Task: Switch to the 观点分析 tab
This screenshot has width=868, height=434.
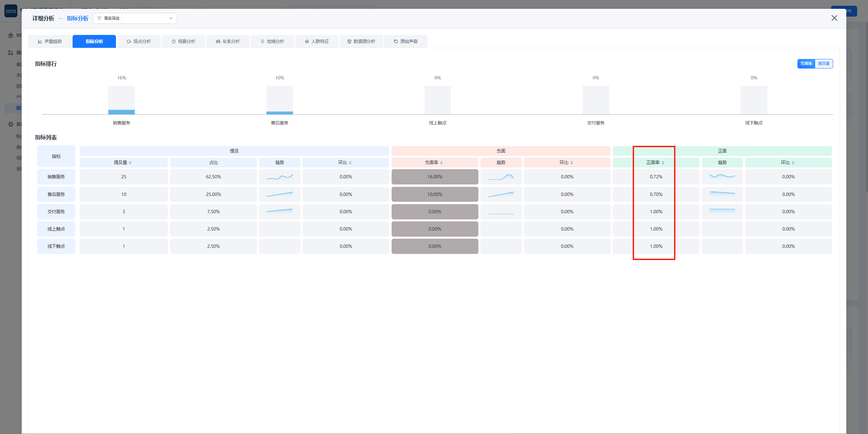Action: [x=139, y=41]
